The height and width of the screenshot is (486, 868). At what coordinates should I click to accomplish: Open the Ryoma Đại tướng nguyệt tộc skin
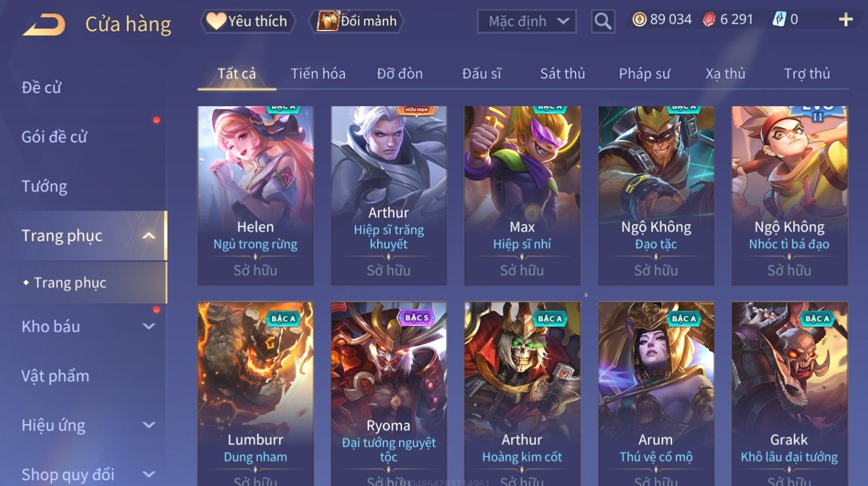389,394
